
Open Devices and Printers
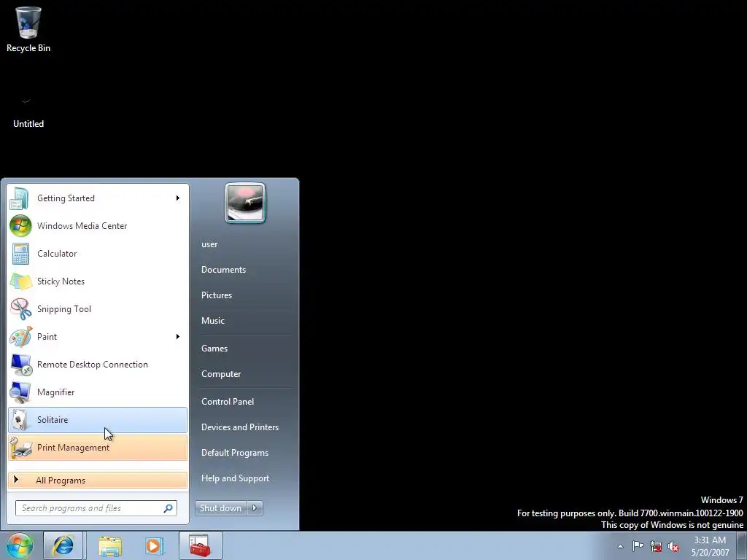[x=240, y=427]
